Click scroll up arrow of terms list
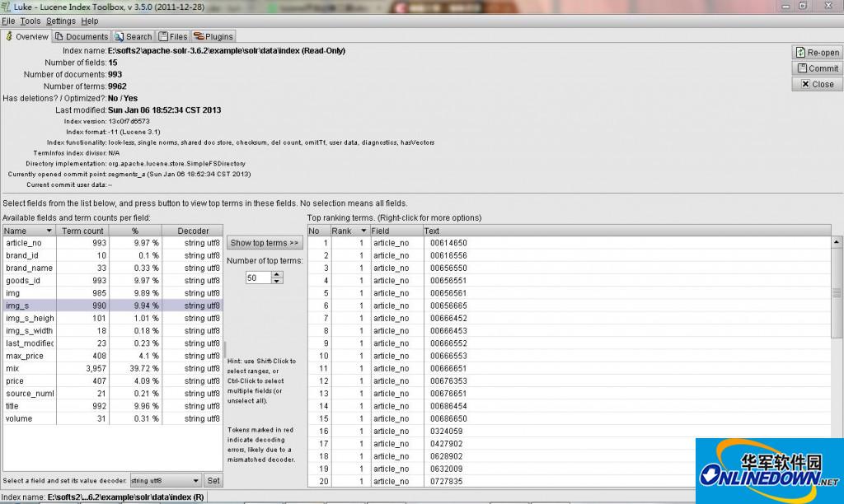844x504 pixels. click(837, 242)
